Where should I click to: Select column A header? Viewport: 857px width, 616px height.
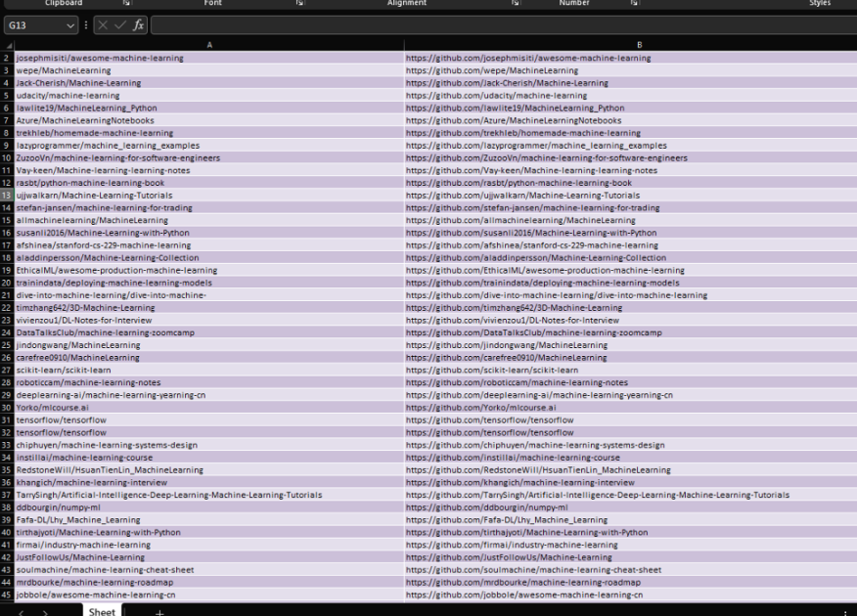(x=209, y=45)
